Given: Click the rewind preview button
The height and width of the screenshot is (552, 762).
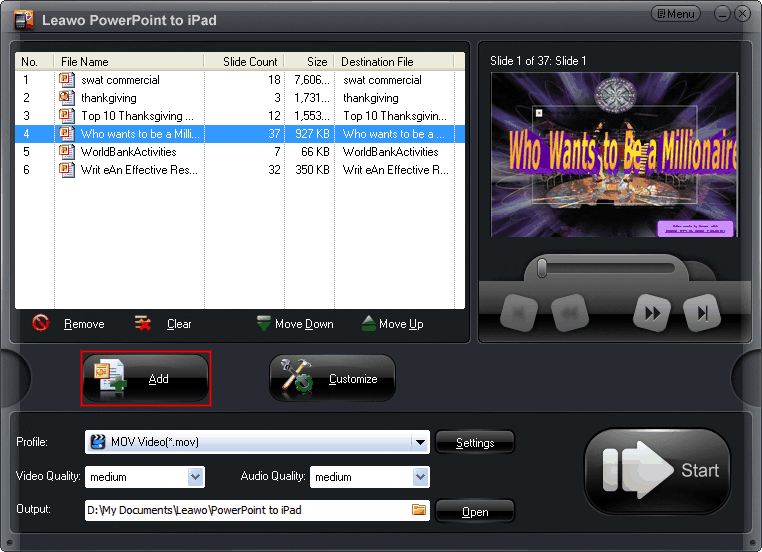Looking at the screenshot, I should [x=568, y=313].
